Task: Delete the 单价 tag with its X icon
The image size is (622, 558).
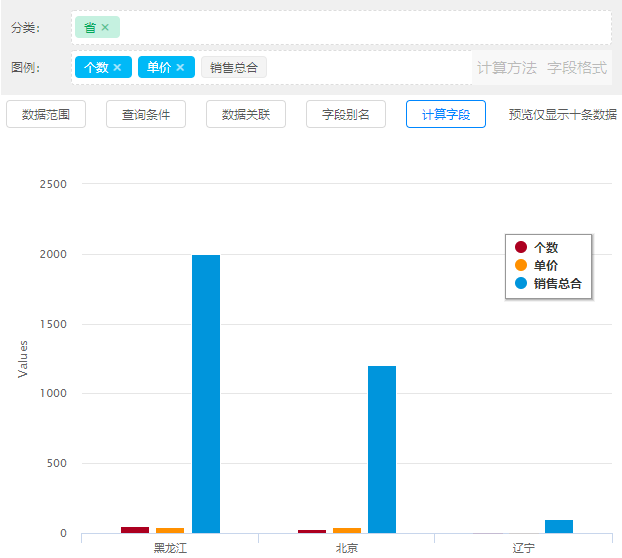Action: pos(180,67)
